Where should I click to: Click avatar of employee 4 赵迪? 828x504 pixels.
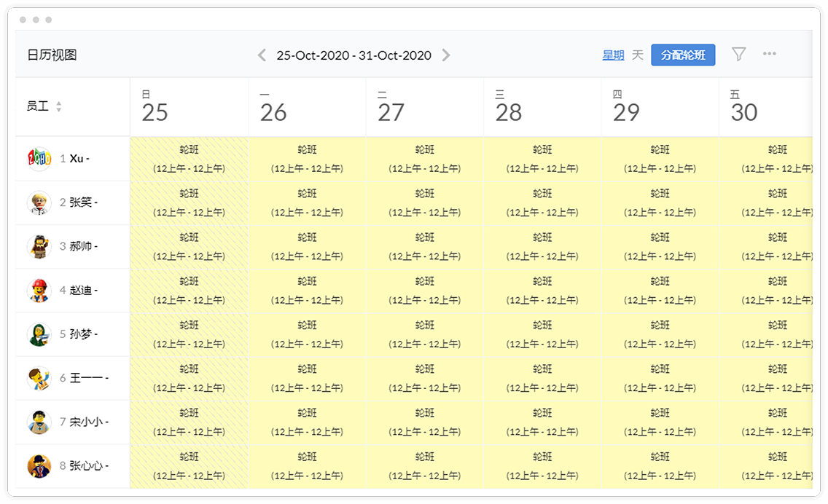coord(39,291)
